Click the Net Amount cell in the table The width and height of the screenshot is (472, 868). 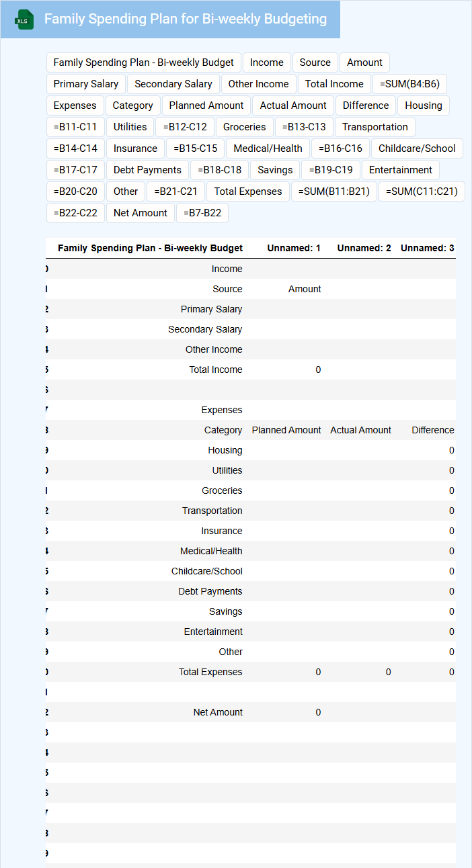coord(218,712)
